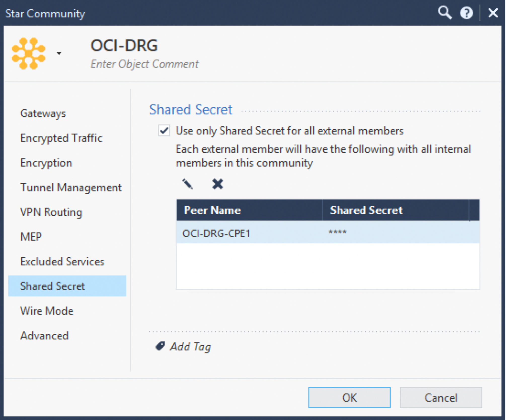Uncheck Use only Shared Secret checkbox
This screenshot has width=506, height=420.
click(x=164, y=131)
